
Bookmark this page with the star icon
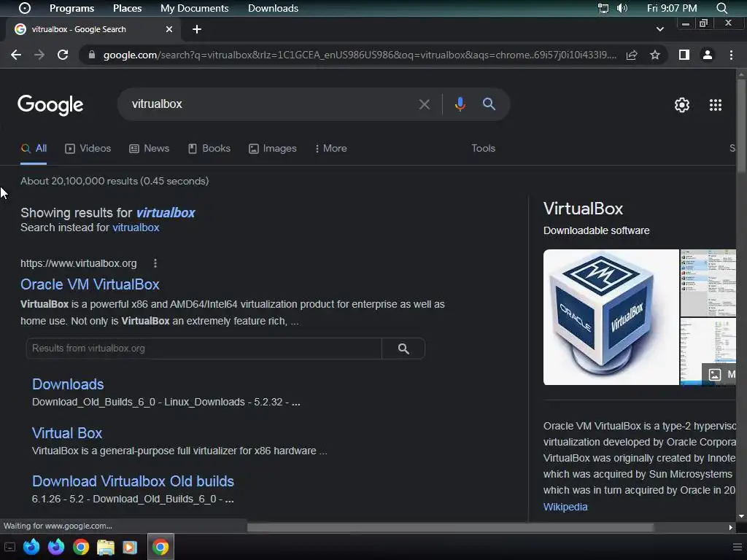[655, 55]
